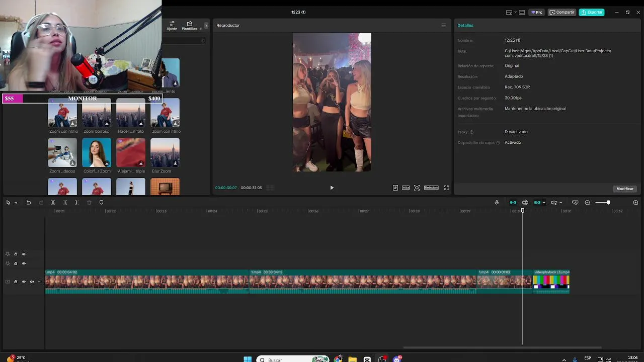Mute the main video track audio

[x=32, y=282]
